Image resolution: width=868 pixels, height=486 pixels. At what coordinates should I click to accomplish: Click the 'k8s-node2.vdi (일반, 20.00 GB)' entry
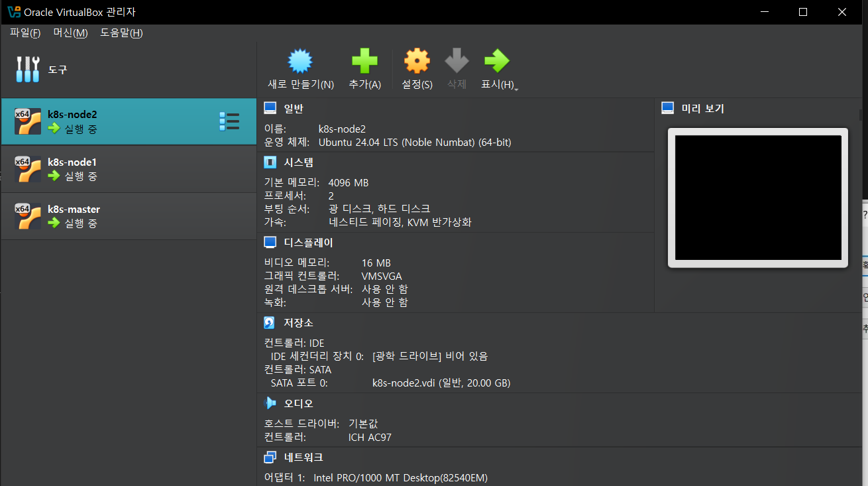click(441, 383)
